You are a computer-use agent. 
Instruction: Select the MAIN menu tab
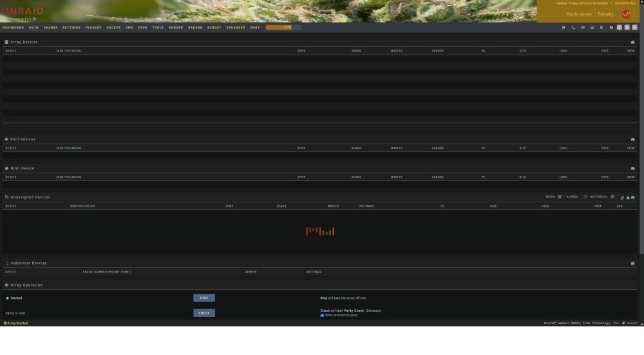[33, 28]
